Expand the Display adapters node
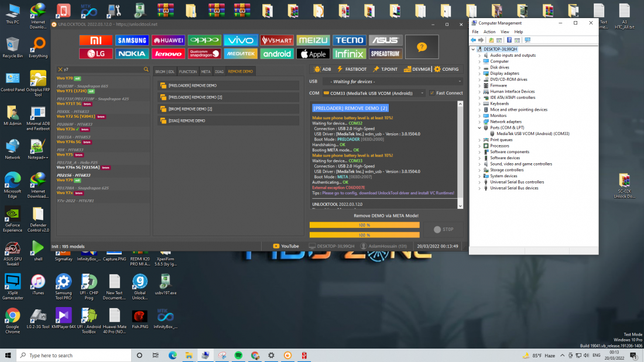The height and width of the screenshot is (362, 644). 479,74
